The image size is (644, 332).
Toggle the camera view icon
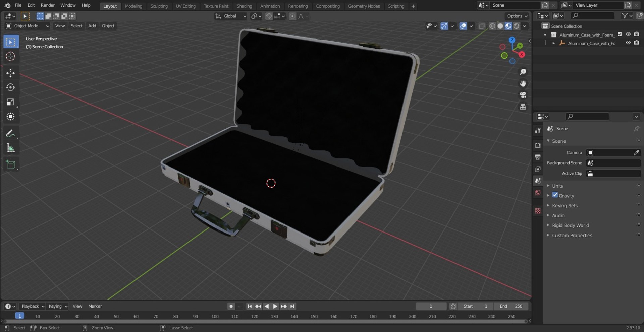[523, 95]
